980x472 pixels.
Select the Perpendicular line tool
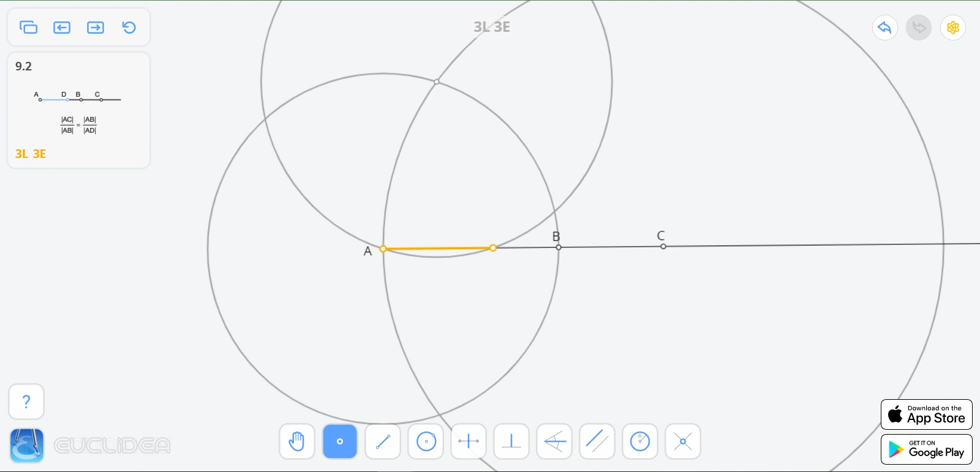511,441
